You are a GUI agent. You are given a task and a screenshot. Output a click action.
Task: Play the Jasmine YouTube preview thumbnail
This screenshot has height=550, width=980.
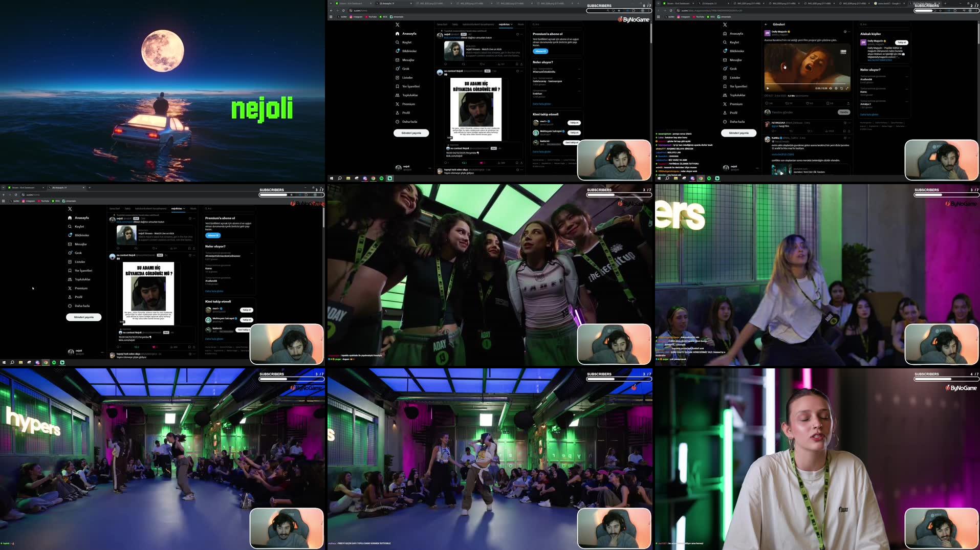tap(781, 172)
